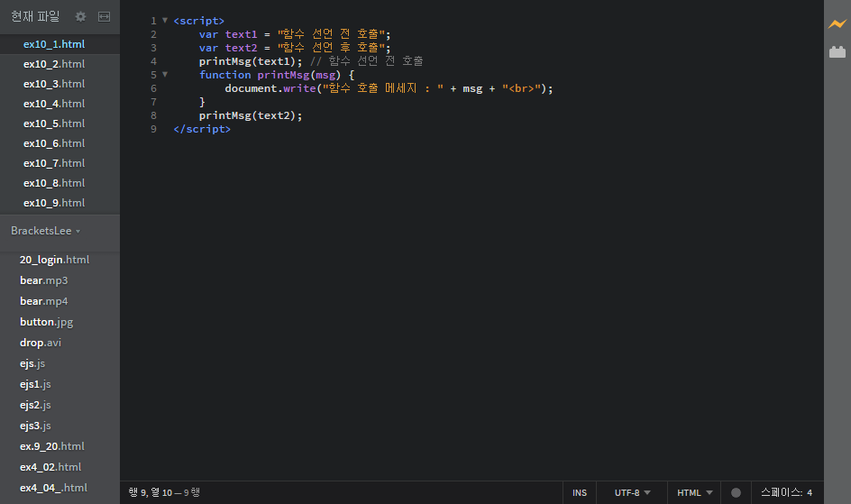The image size is (851, 504).
Task: Click the closing </script> tag
Action: tap(202, 129)
